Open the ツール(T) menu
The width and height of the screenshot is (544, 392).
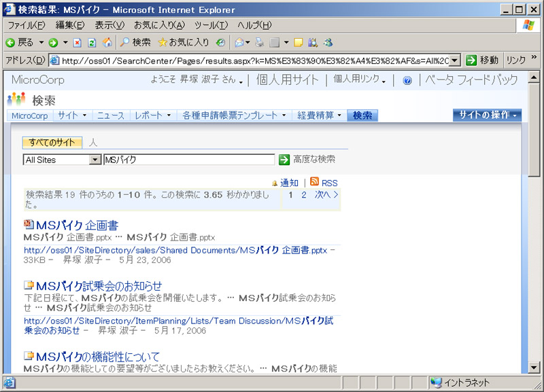pyautogui.click(x=212, y=25)
